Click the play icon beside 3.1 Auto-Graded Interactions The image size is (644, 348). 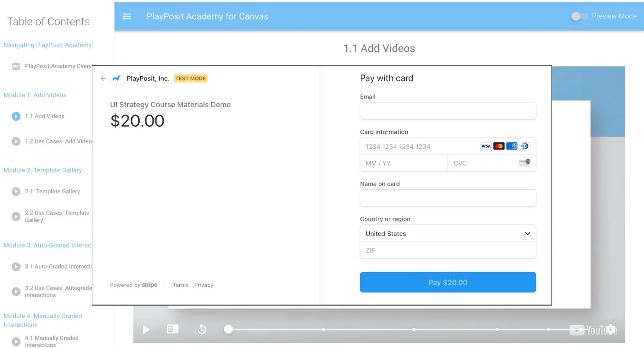click(16, 266)
